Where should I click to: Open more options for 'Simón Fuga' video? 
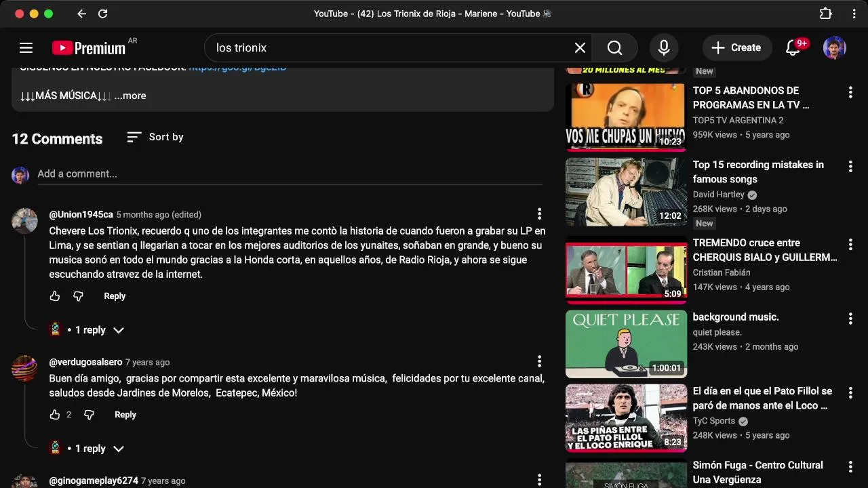tap(850, 466)
